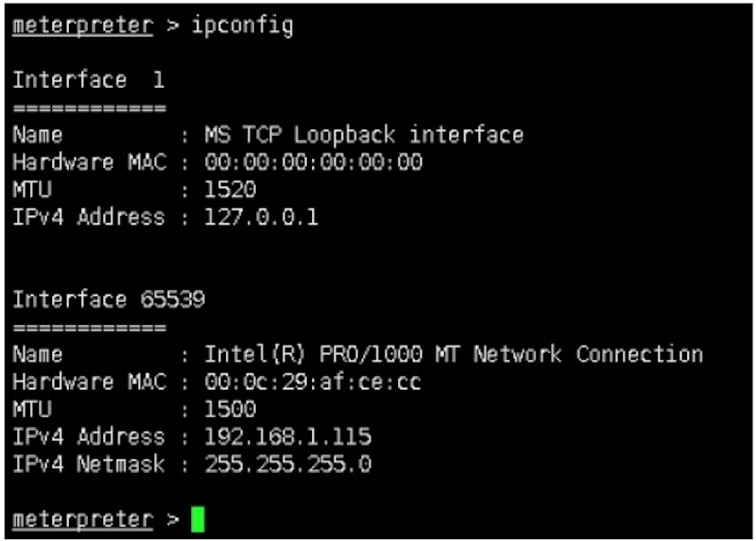Click the 255.255.255.0 netmask value

[x=288, y=464]
